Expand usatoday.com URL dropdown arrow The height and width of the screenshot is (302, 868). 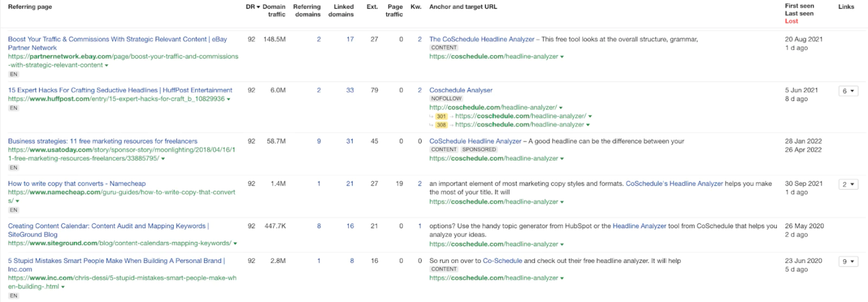163,159
